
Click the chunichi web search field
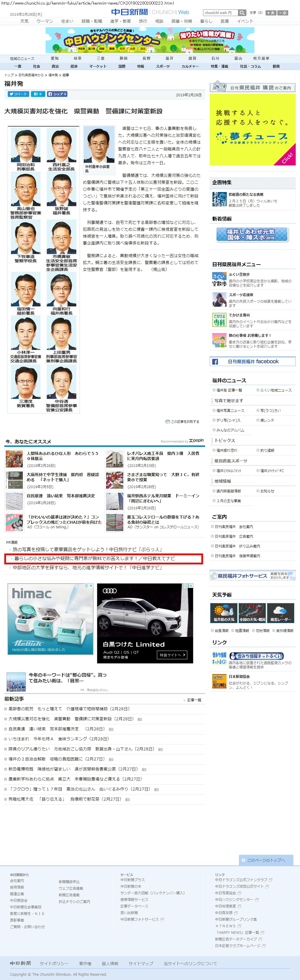click(x=221, y=13)
